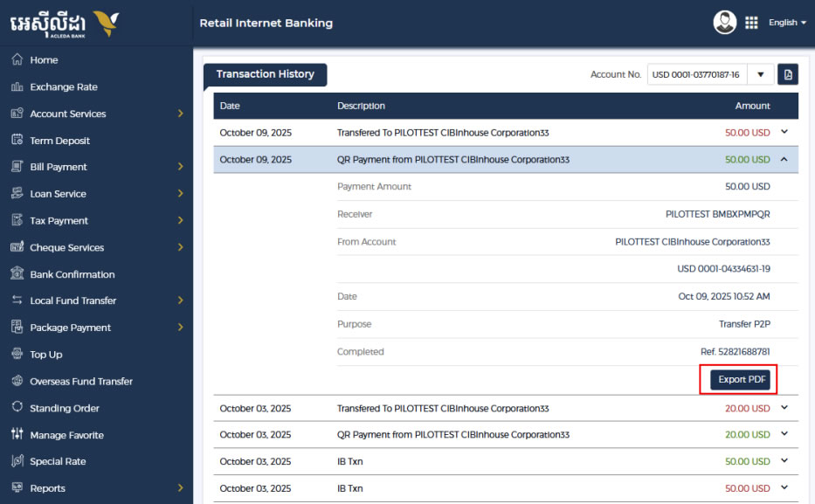Screen dimensions: 815x504
Task: Expand the Account Services submenu
Action: pyautogui.click(x=180, y=114)
